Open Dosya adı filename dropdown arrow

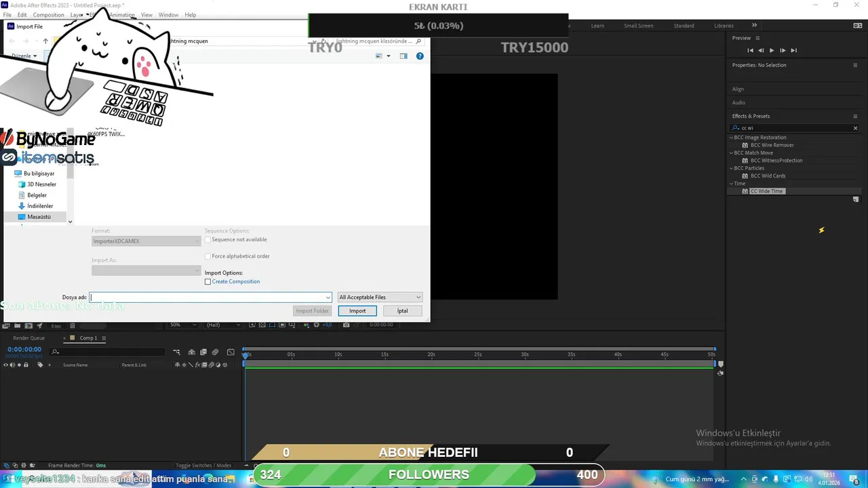click(328, 298)
